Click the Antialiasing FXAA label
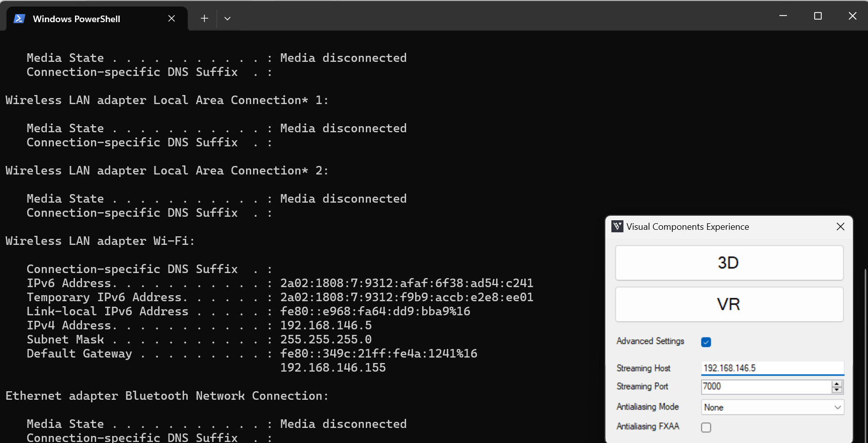Screen dimensions: 868x443 click(x=648, y=426)
